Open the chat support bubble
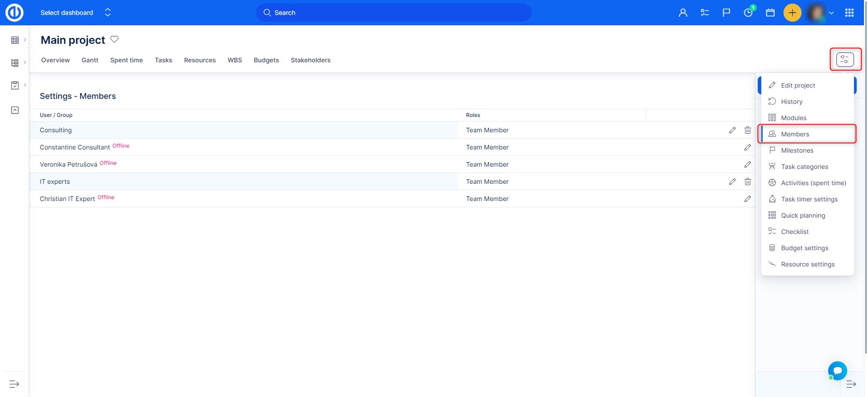The width and height of the screenshot is (868, 397). (837, 371)
